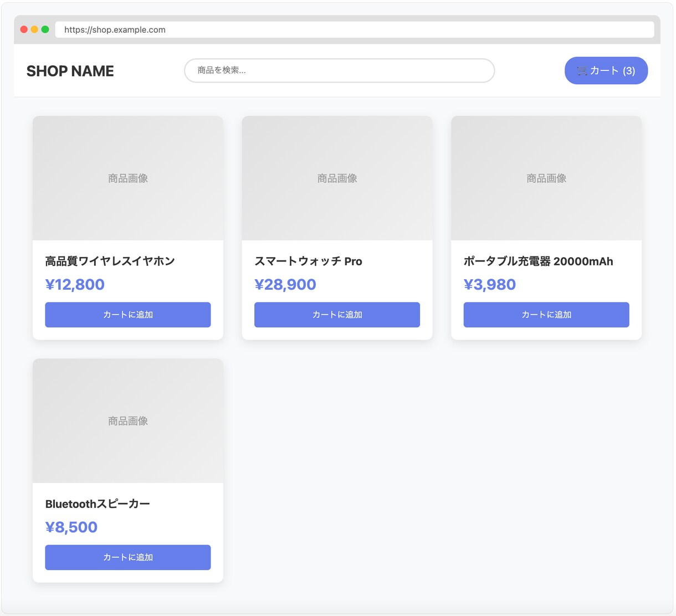Close the window with the red button

point(24,29)
